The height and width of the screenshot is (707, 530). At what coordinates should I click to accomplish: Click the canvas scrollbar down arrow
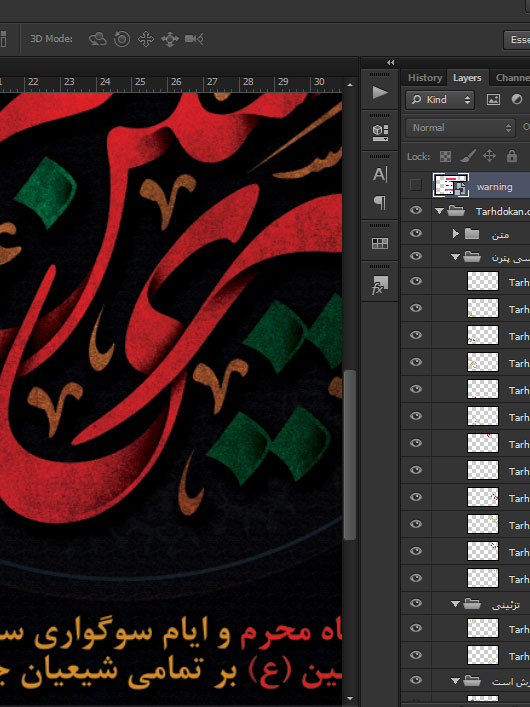[x=350, y=699]
